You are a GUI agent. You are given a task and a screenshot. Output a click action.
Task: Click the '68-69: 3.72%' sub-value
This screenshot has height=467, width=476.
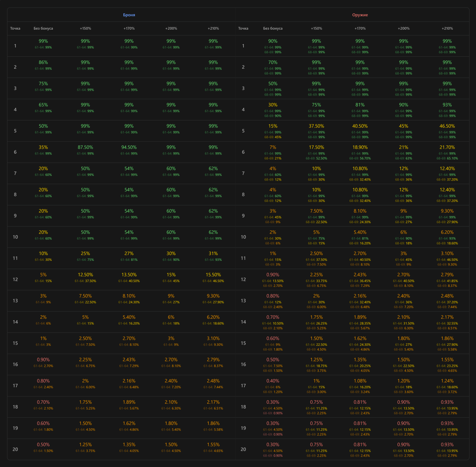point(447,392)
